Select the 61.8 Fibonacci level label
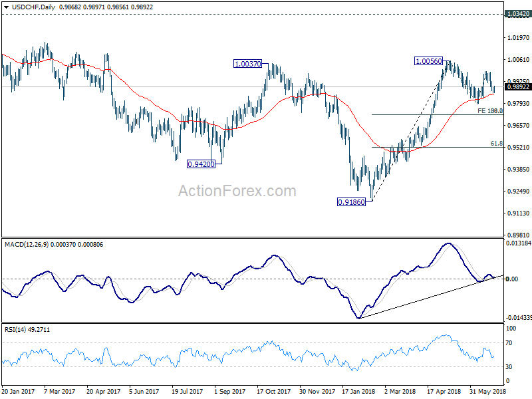This screenshot has width=532, height=399. click(x=497, y=144)
